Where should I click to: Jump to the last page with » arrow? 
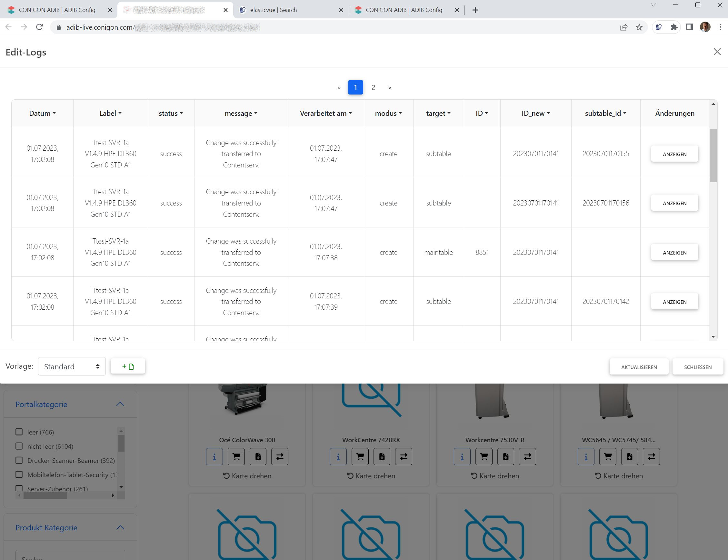coord(390,88)
